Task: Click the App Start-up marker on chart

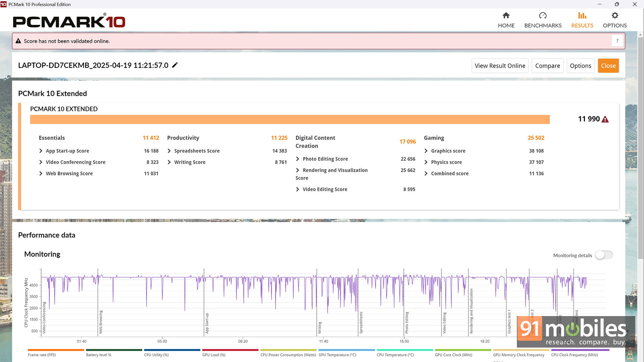Action: pyautogui.click(x=207, y=323)
